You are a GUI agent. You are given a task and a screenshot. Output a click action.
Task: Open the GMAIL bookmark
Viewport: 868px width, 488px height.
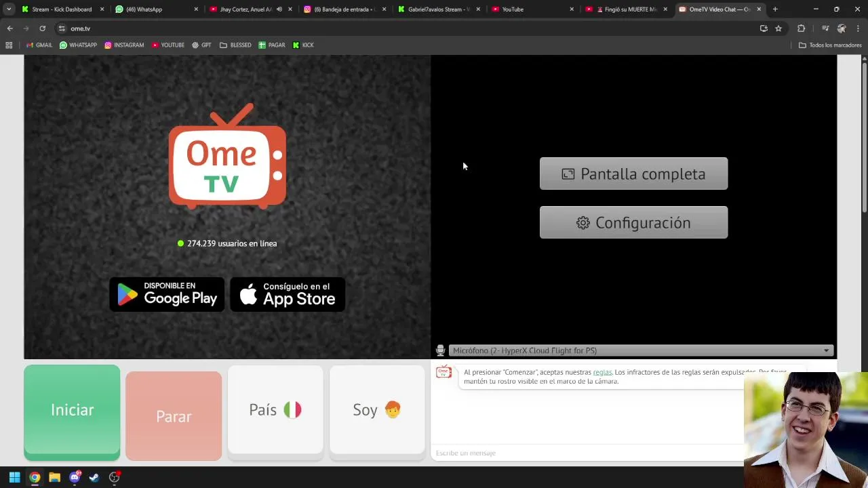(39, 45)
